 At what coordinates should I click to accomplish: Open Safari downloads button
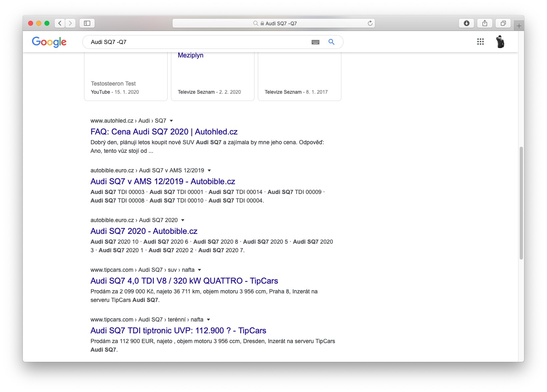coord(467,23)
